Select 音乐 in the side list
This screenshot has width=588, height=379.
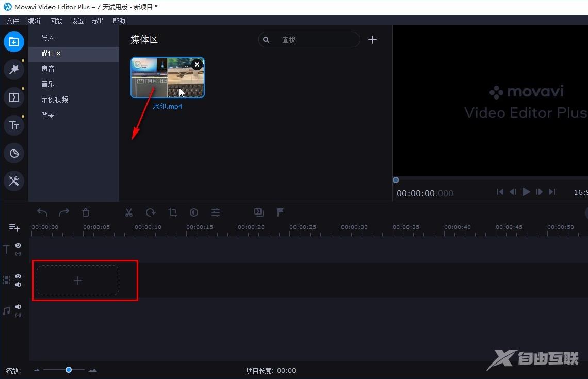coord(74,84)
